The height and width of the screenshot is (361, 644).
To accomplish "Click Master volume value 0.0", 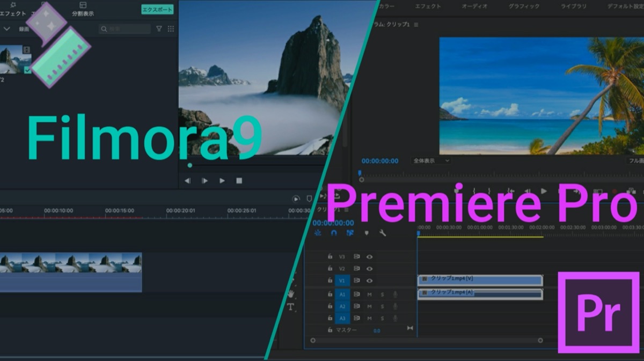I will [377, 331].
